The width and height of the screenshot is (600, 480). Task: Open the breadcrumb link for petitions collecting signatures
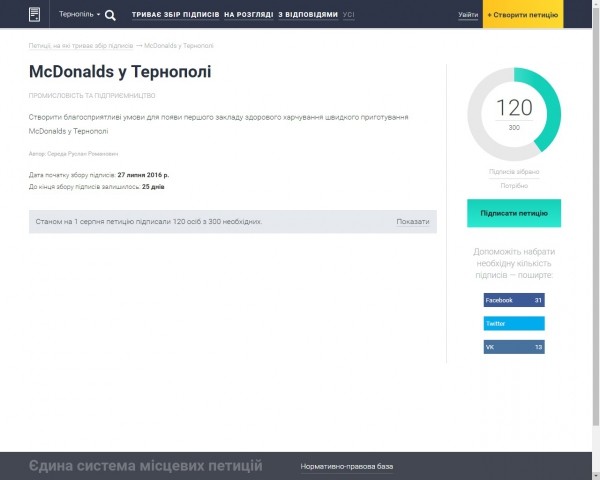(x=81, y=46)
